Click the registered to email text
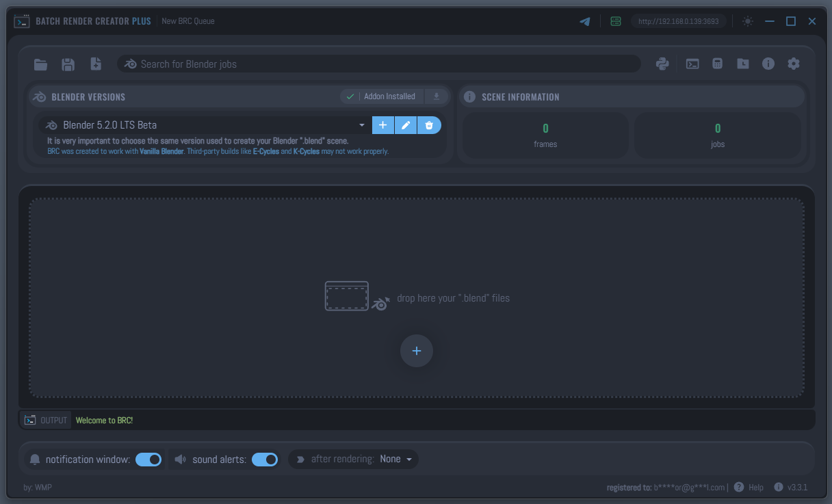Screen dimensions: 832x504 [666, 488]
